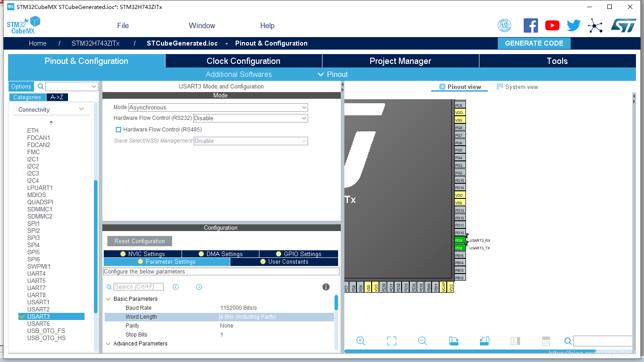644x362 pixels.
Task: Click the GENERATE CODE button
Action: point(534,43)
